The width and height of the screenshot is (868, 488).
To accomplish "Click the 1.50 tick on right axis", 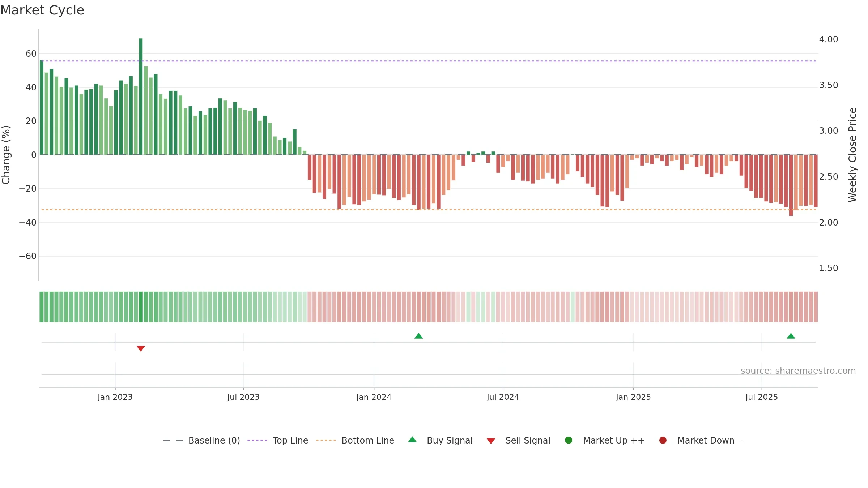I will point(829,268).
